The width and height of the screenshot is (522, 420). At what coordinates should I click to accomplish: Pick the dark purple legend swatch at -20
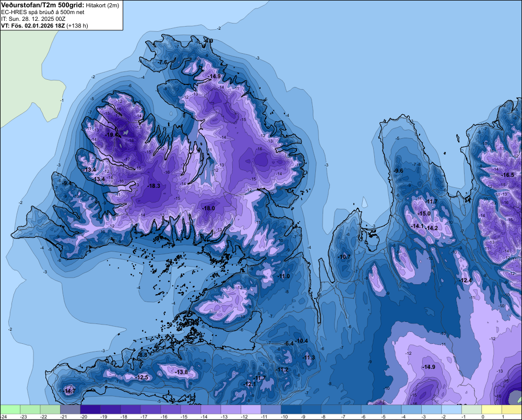pos(90,409)
